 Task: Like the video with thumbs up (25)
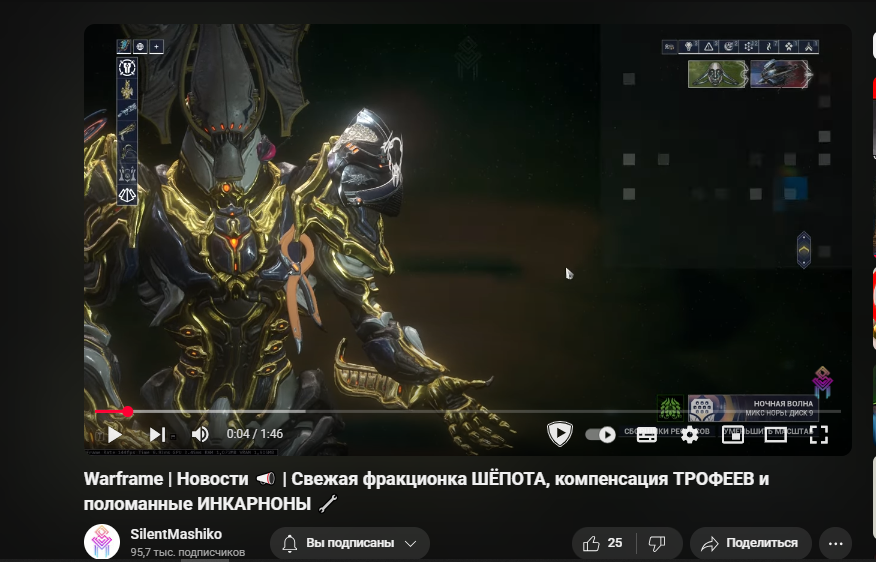click(x=603, y=543)
